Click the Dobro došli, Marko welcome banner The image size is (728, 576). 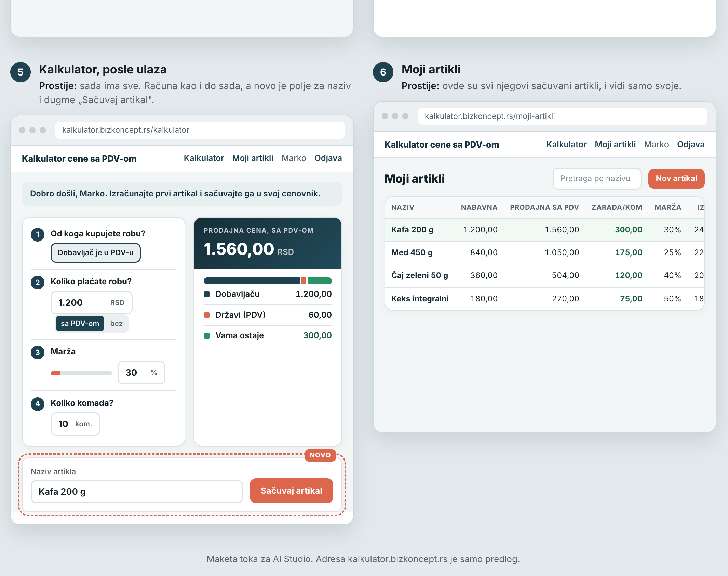pyautogui.click(x=182, y=194)
